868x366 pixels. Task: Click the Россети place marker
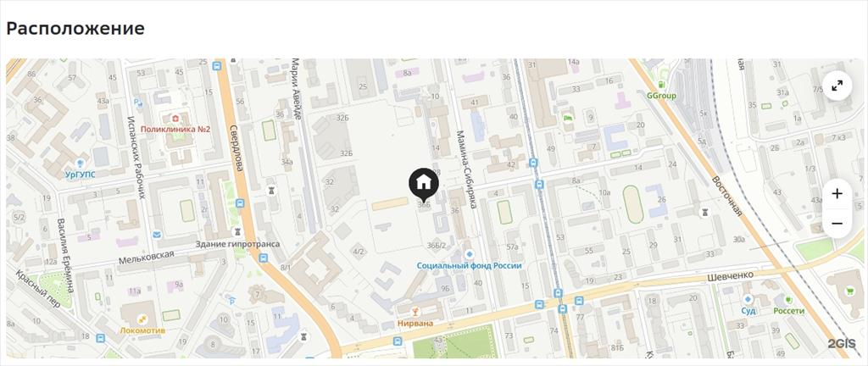point(789,299)
